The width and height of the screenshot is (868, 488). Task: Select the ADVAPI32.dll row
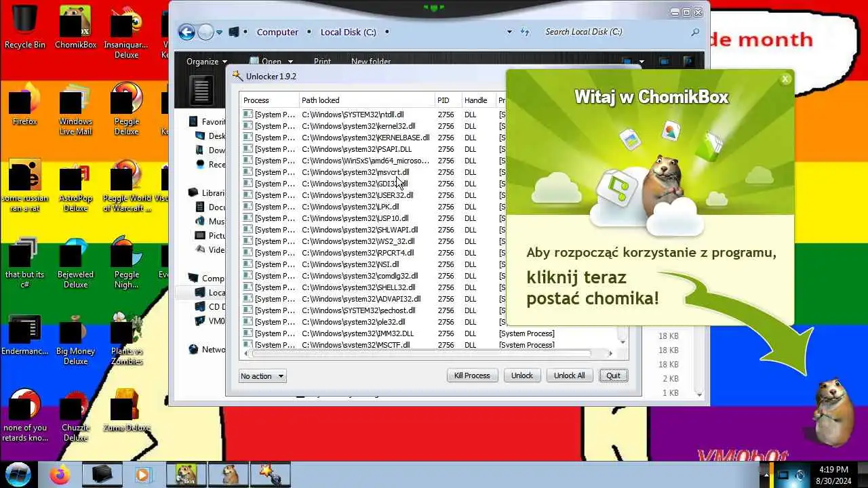372,299
